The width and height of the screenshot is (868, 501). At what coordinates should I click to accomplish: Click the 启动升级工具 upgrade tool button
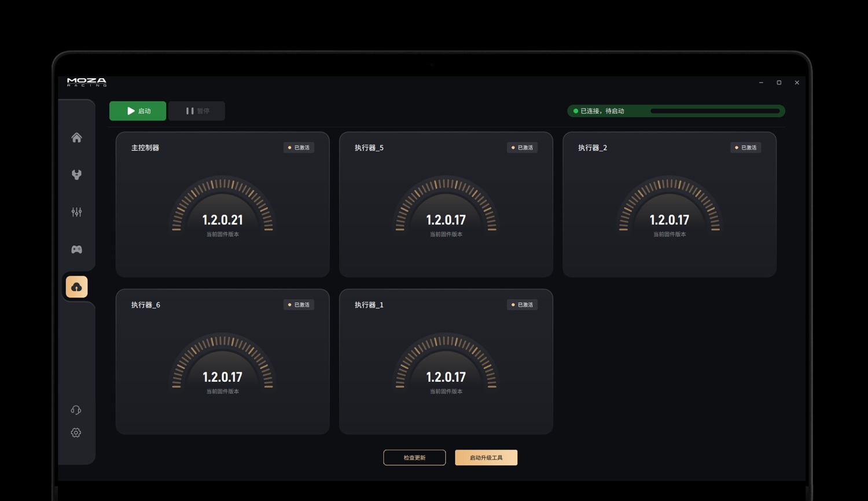tap(486, 458)
